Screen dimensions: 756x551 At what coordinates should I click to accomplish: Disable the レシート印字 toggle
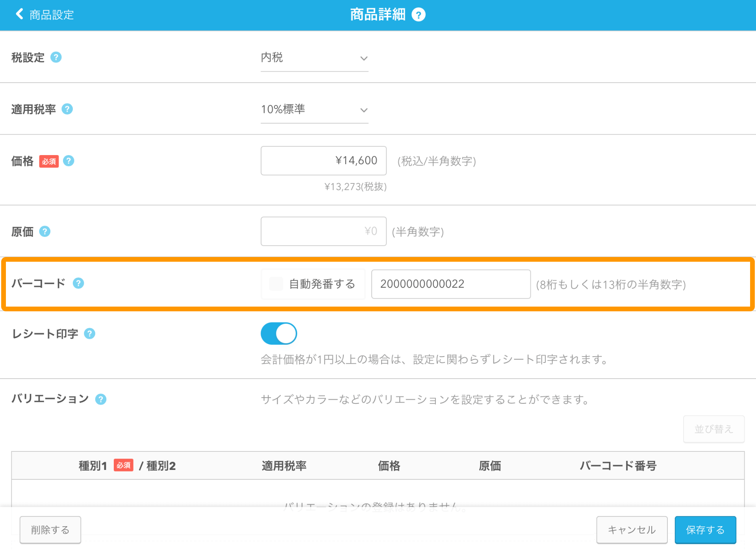(278, 333)
